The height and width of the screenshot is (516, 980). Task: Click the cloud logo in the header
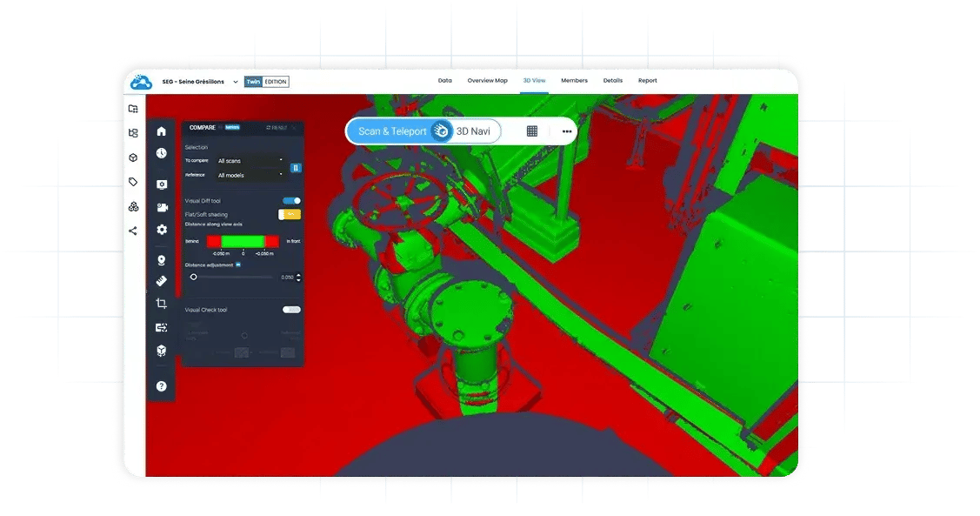coord(141,81)
